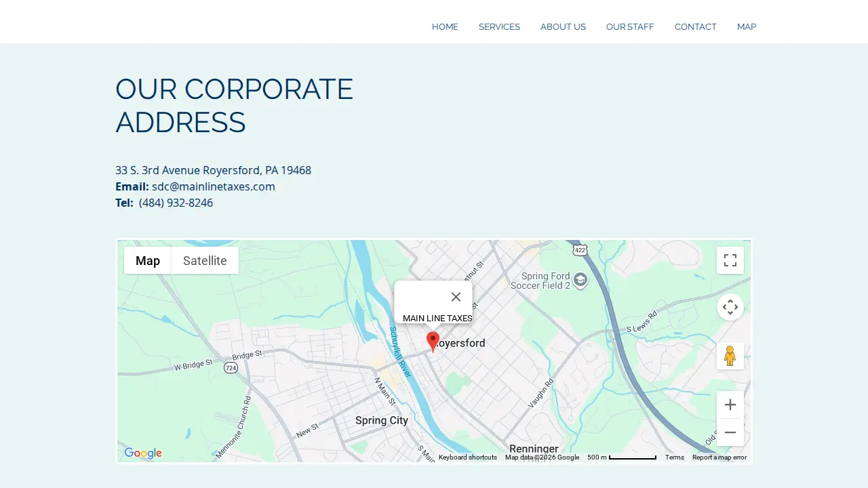This screenshot has width=868, height=488.
Task: Navigate to ABOUT US
Action: pos(563,27)
